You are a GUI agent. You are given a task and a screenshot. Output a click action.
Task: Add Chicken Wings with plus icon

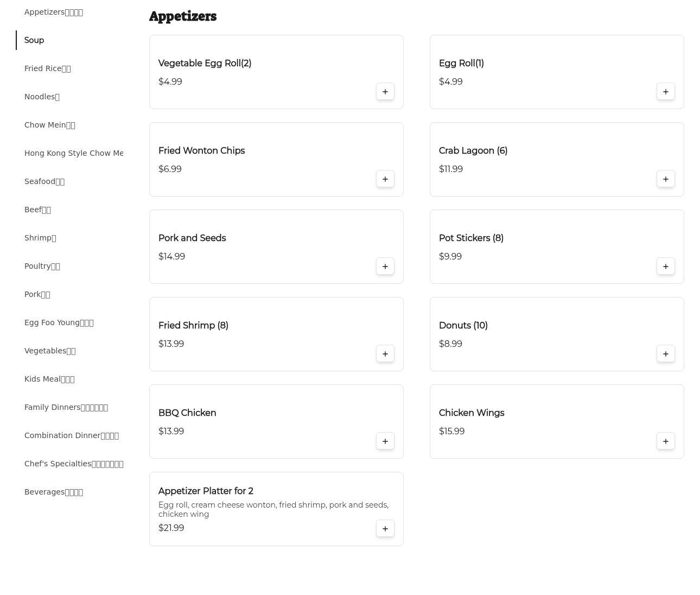[x=666, y=441]
